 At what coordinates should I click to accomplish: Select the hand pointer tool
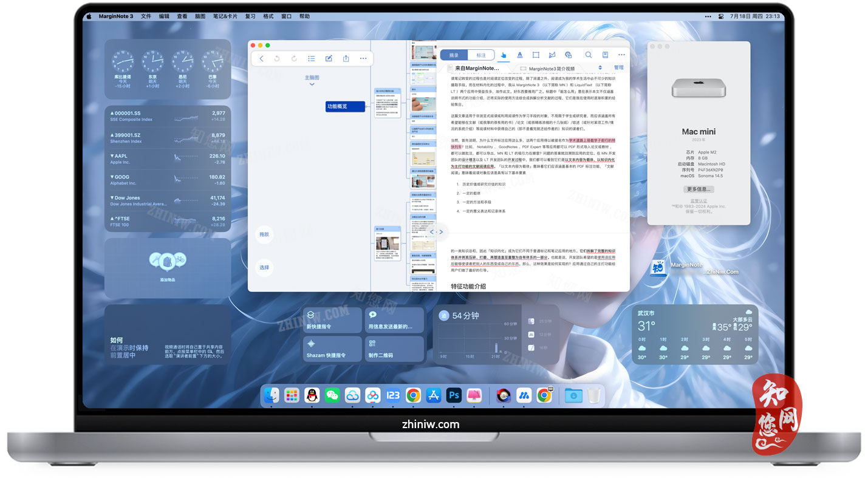click(504, 55)
